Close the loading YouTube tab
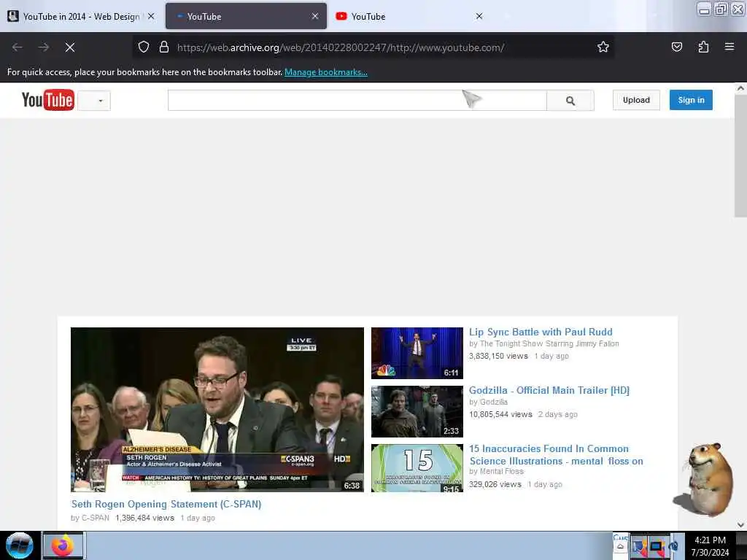747x560 pixels. pos(315,16)
